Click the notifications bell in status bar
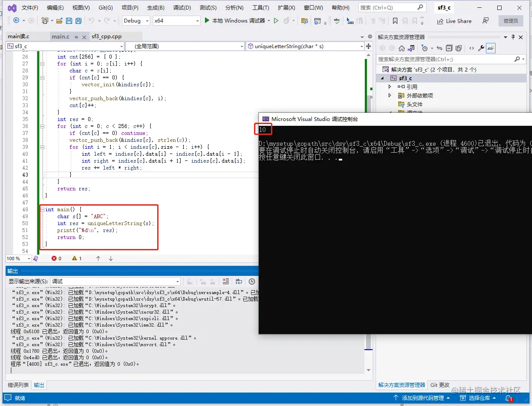Screen dimensions: 532x406 click(509, 398)
